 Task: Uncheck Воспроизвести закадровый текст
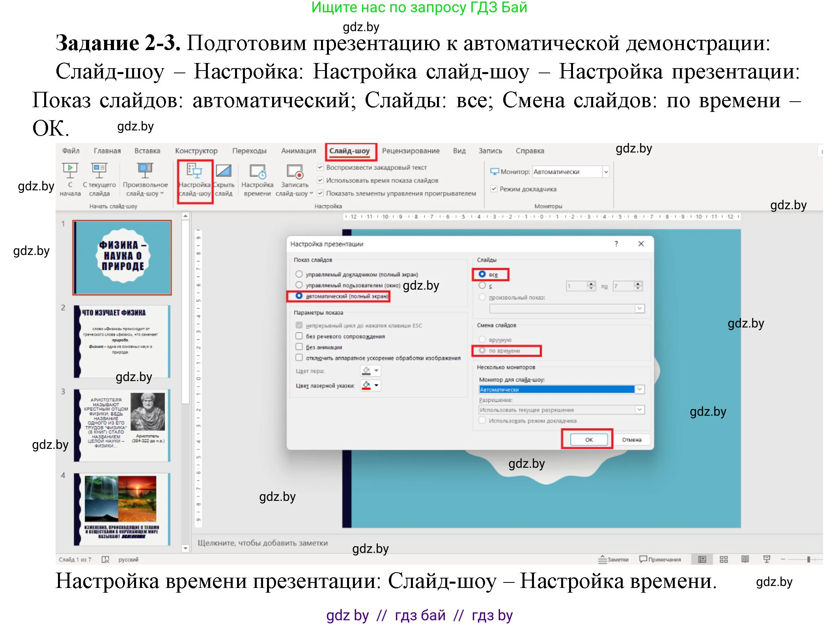coord(320,167)
